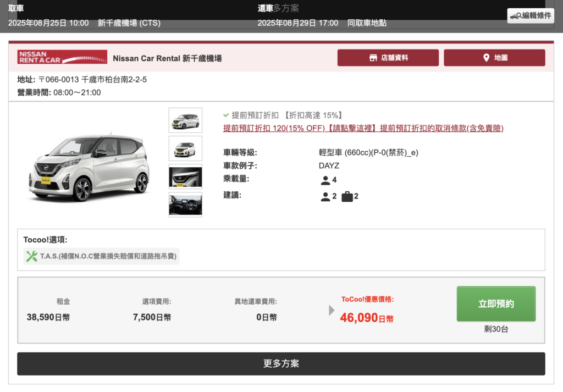563x392 pixels.
Task: Click the luggage suitcase icon in 建議 row
Action: (347, 196)
